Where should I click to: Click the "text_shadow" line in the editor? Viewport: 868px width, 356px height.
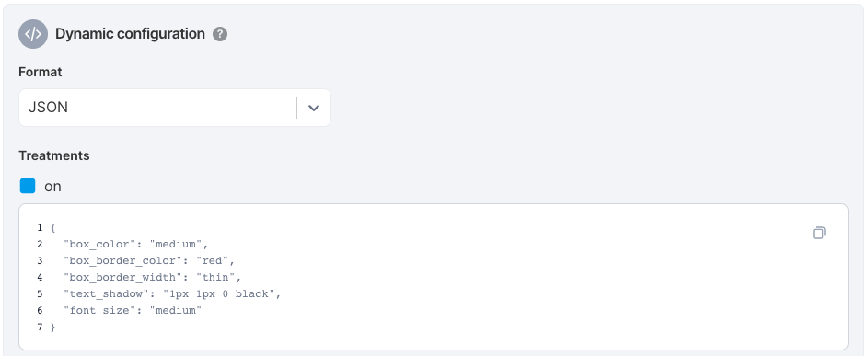point(172,294)
